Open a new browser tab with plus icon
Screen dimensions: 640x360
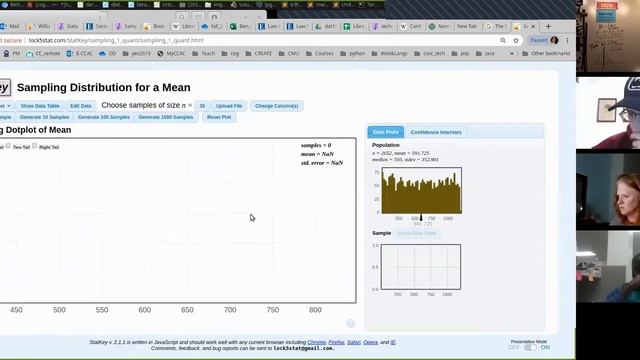tap(548, 26)
